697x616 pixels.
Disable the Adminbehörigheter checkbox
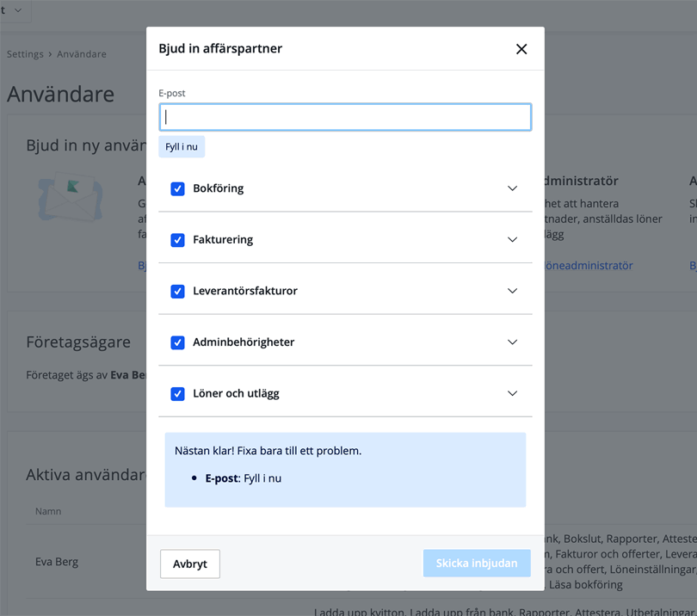pyautogui.click(x=178, y=342)
